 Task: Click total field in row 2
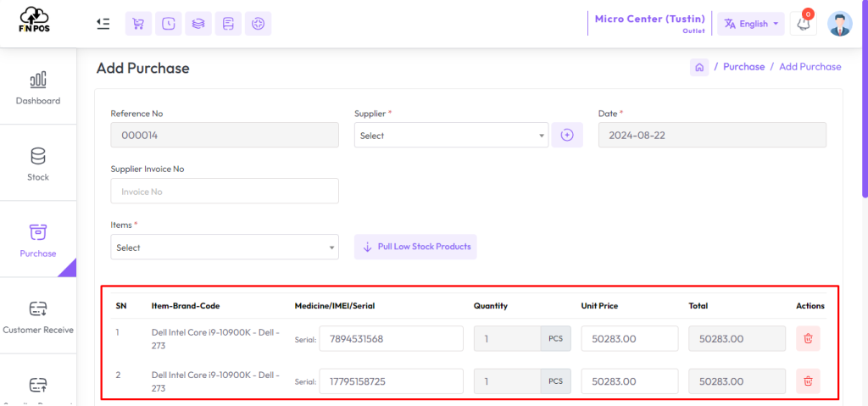(737, 381)
